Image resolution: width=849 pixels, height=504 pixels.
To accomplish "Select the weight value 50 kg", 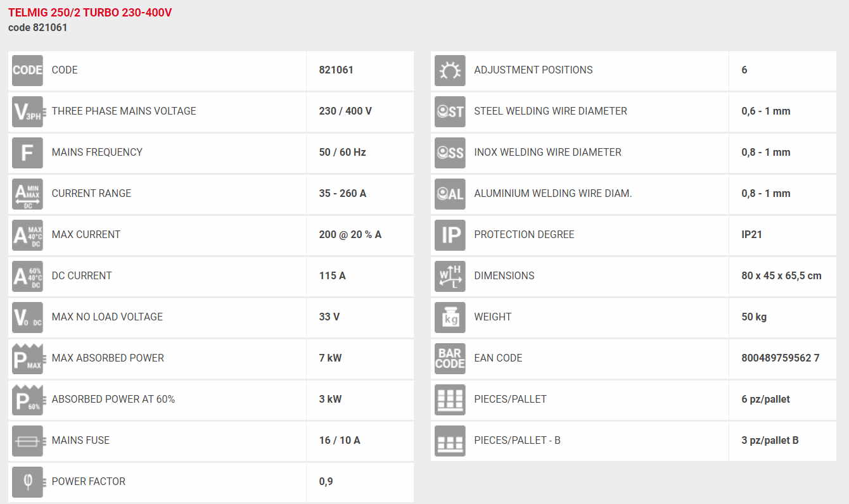I will 754,317.
